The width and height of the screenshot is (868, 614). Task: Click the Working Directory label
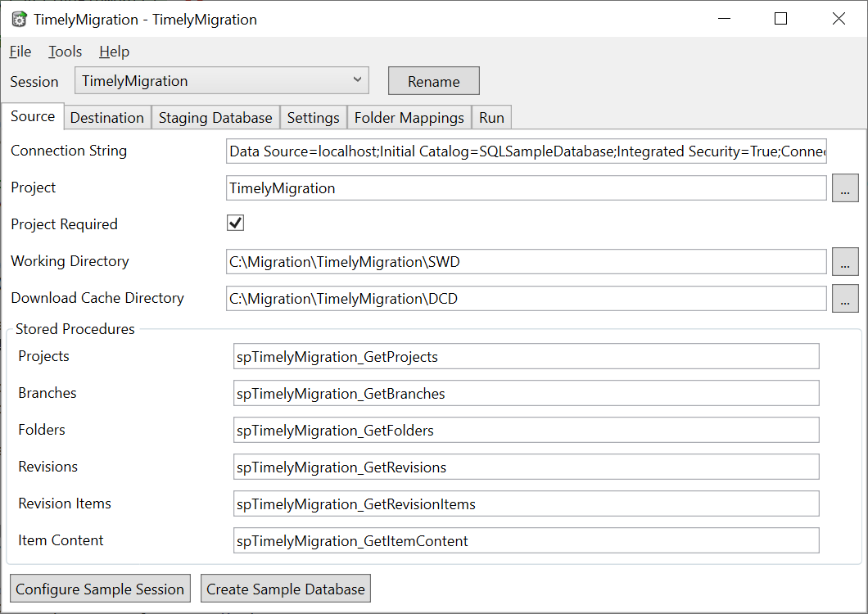[70, 261]
